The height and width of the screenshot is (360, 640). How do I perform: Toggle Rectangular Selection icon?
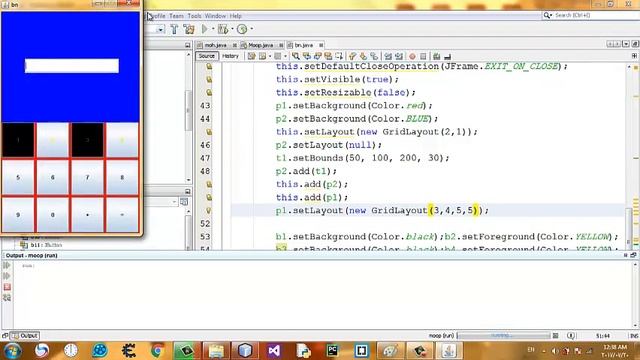pyautogui.click(x=339, y=56)
